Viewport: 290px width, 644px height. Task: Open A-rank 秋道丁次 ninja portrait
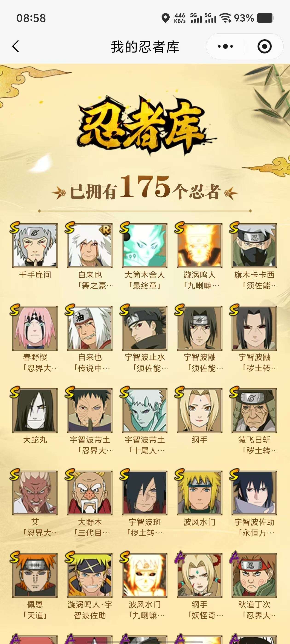[x=255, y=575]
